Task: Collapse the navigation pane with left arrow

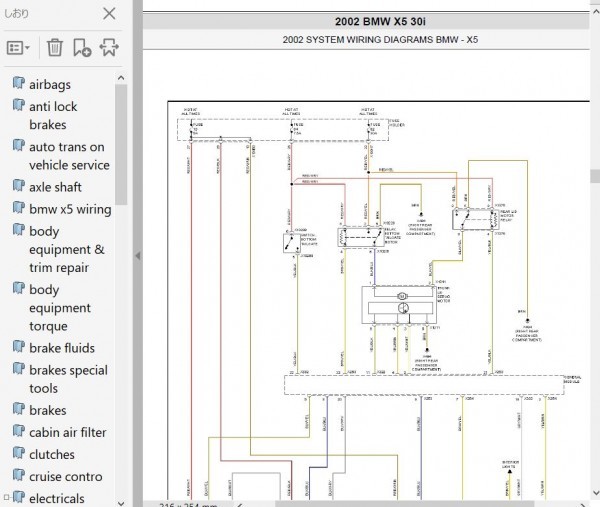Action: [x=138, y=256]
